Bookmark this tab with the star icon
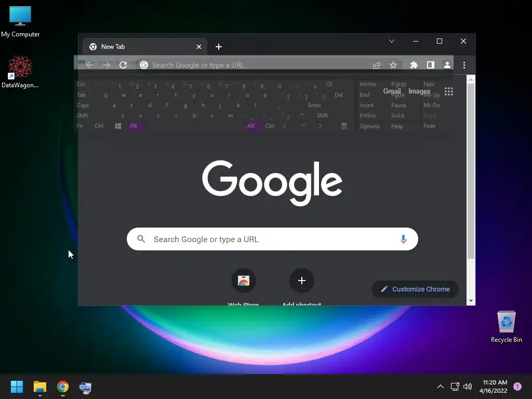Image resolution: width=532 pixels, height=399 pixels. (393, 65)
